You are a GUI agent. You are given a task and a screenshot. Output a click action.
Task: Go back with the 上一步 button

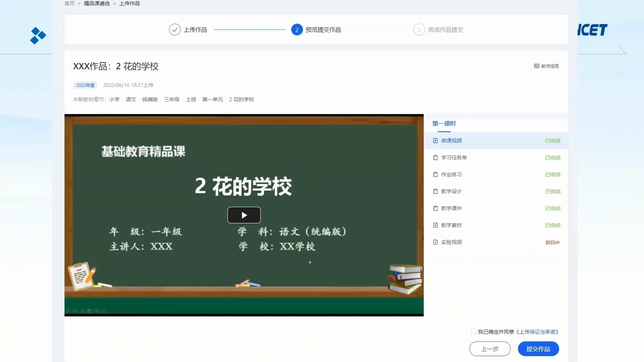point(490,349)
